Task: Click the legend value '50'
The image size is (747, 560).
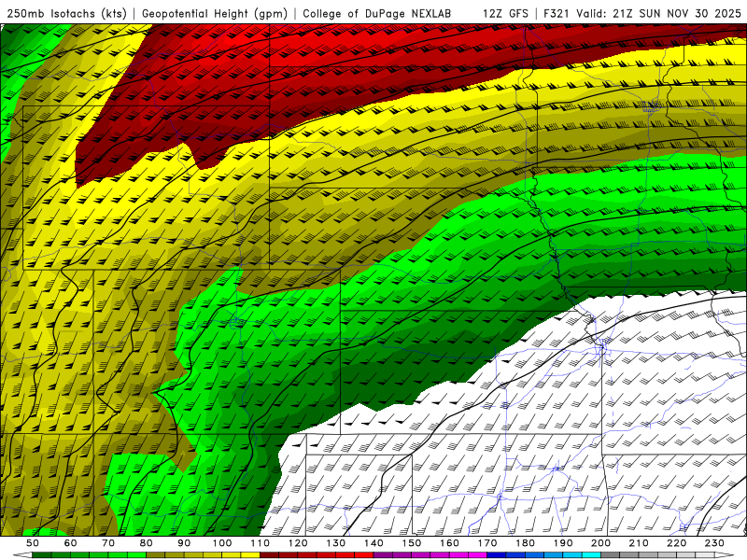Action: tap(33, 543)
